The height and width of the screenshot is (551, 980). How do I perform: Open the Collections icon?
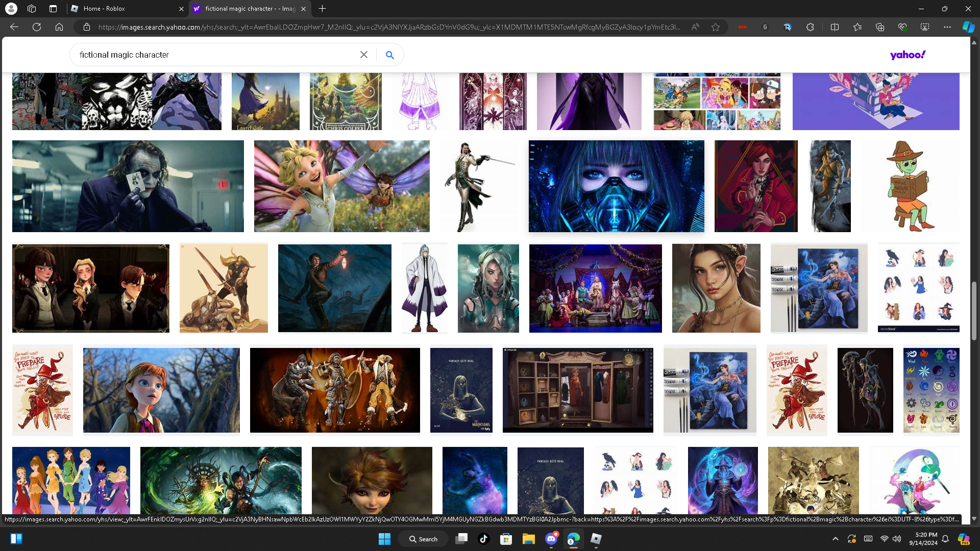tap(879, 27)
